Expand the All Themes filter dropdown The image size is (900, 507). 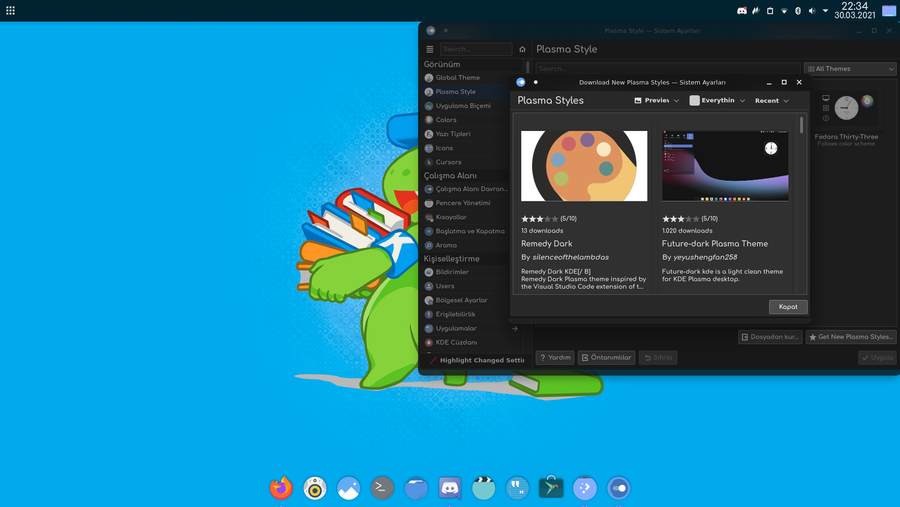850,69
